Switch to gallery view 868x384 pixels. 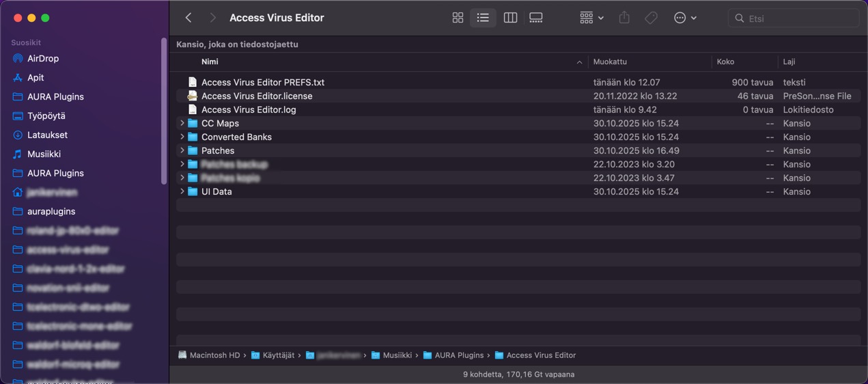[536, 18]
